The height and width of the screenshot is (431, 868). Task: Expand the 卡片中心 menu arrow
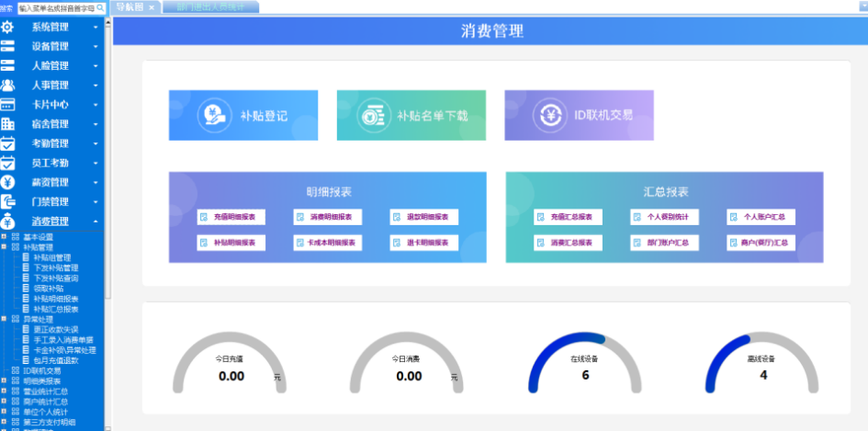[x=96, y=105]
